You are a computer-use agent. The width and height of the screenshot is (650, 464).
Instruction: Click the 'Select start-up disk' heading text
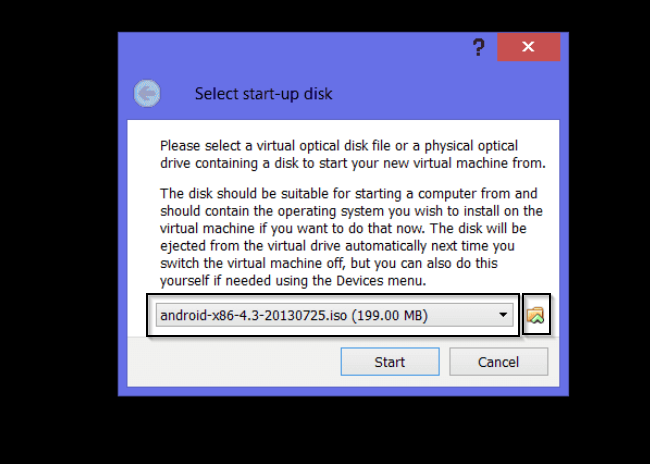tap(264, 94)
